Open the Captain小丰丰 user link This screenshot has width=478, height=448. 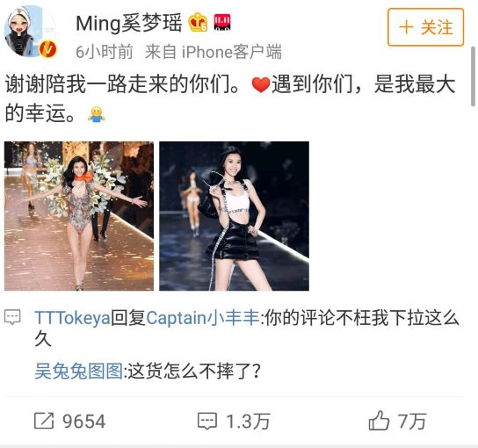(x=203, y=318)
